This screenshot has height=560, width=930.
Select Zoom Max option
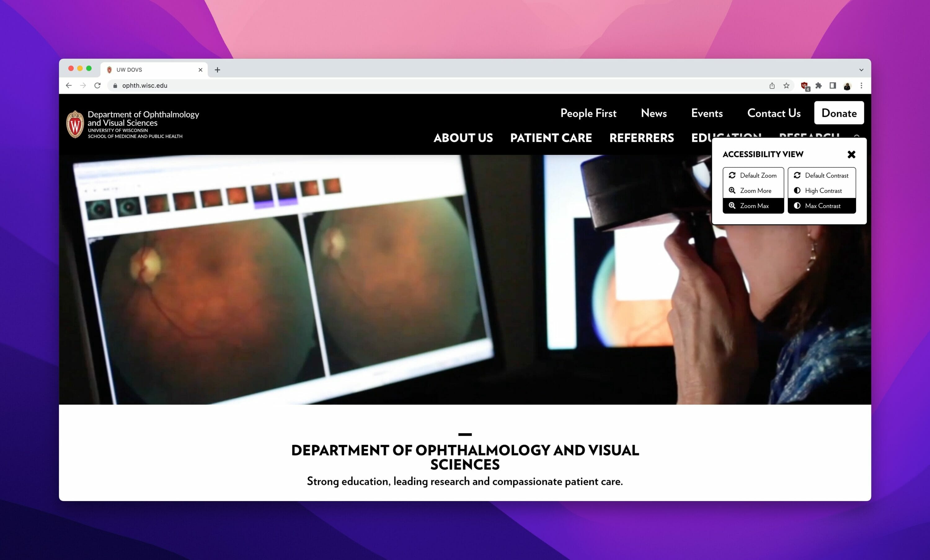(753, 206)
